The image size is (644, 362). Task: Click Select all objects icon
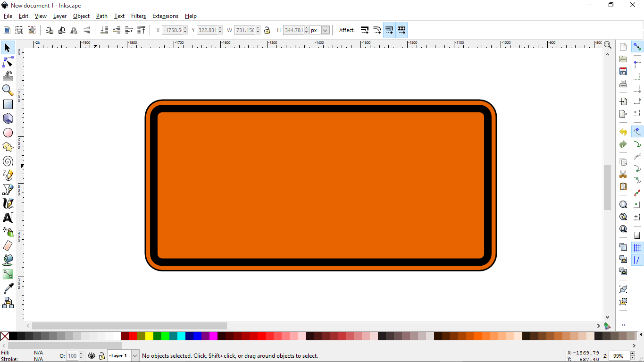(7, 30)
